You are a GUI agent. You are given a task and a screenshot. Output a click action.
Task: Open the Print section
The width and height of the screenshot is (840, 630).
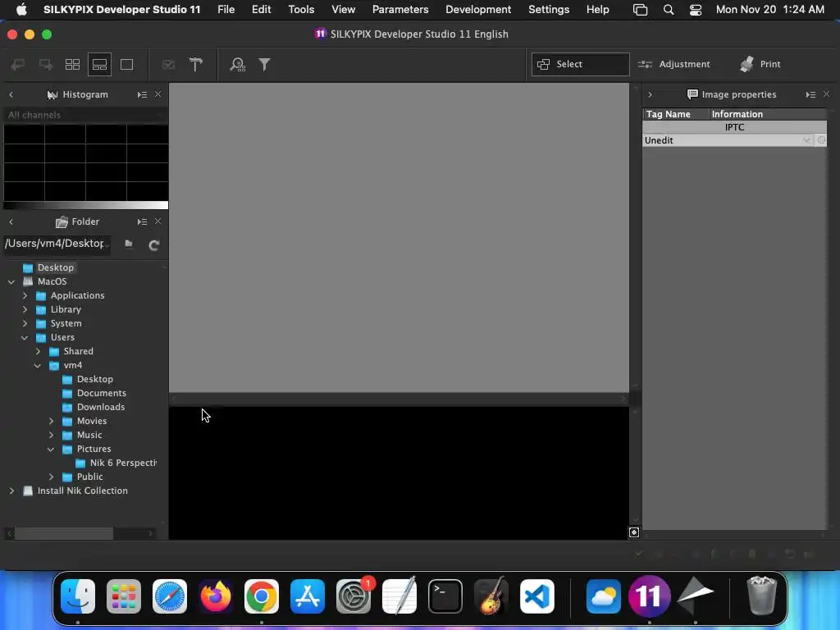pyautogui.click(x=760, y=64)
